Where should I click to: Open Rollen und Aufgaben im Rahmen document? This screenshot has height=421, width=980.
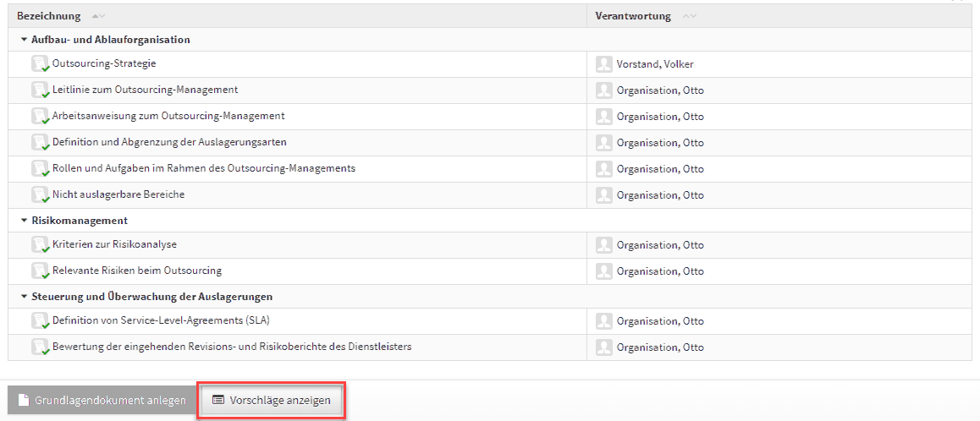[x=203, y=168]
